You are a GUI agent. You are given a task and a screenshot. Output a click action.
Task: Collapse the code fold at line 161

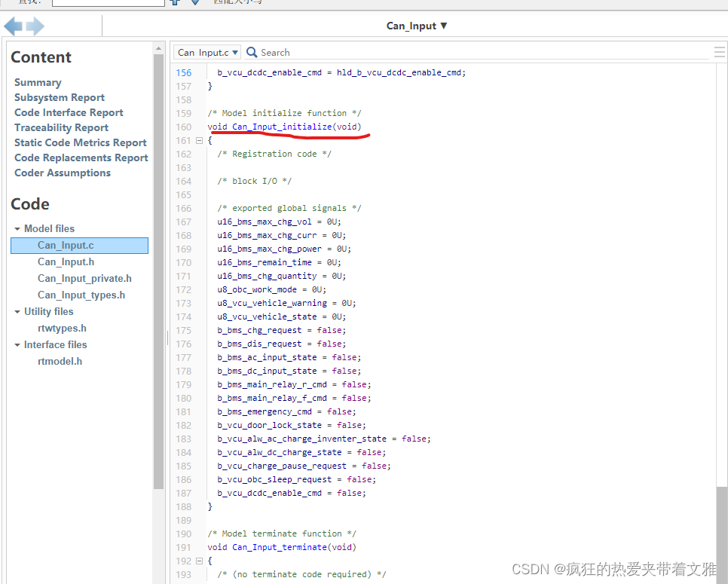[199, 140]
